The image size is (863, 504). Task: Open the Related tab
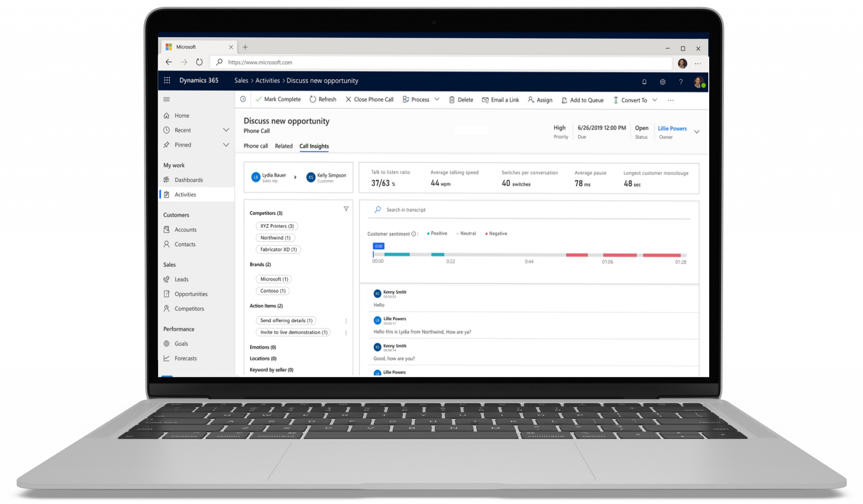[284, 146]
